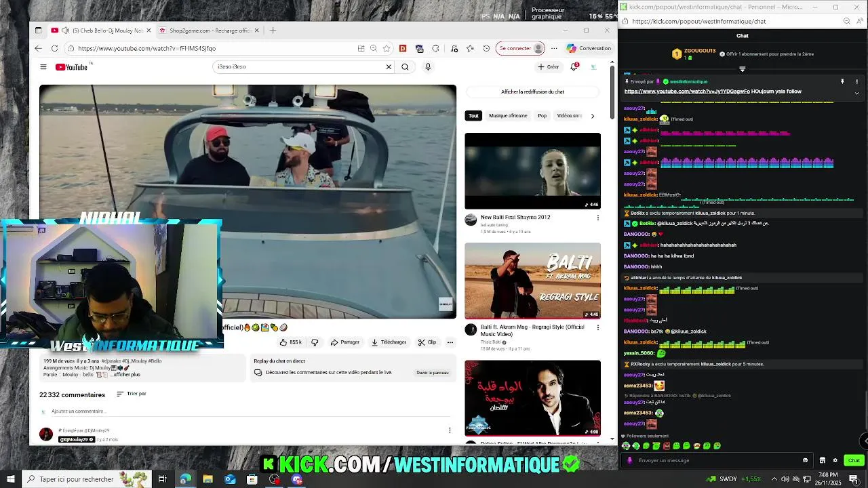This screenshot has width=868, height=488.
Task: Open the Kick chat emoji picker
Action: click(805, 460)
